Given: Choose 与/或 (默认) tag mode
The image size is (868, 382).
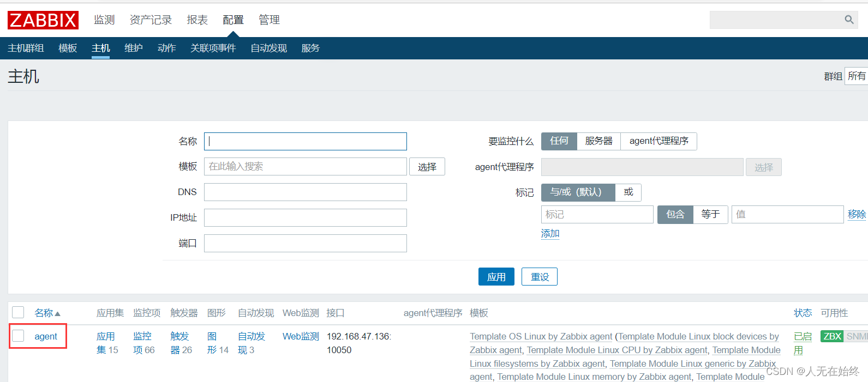Looking at the screenshot, I should (578, 192).
